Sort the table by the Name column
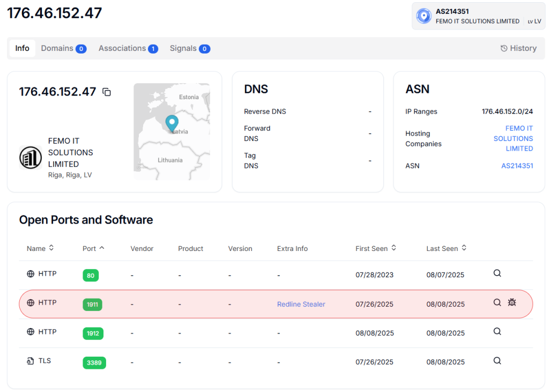The width and height of the screenshot is (549, 392). [51, 248]
